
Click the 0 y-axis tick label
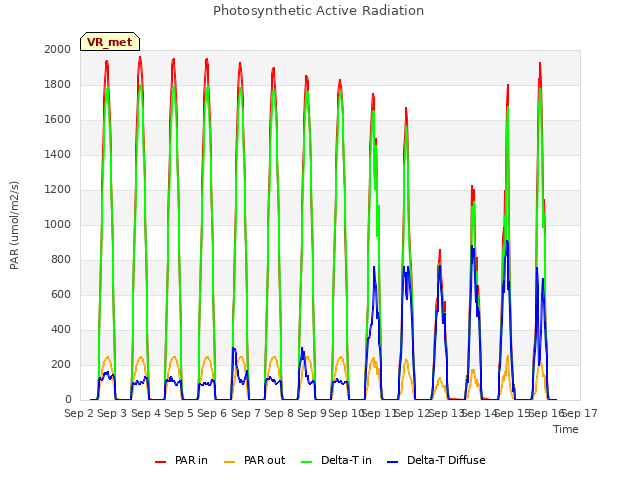pyautogui.click(x=68, y=400)
